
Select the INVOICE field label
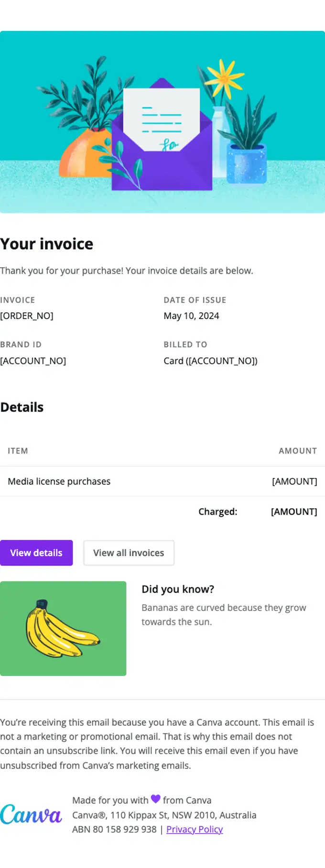click(17, 300)
